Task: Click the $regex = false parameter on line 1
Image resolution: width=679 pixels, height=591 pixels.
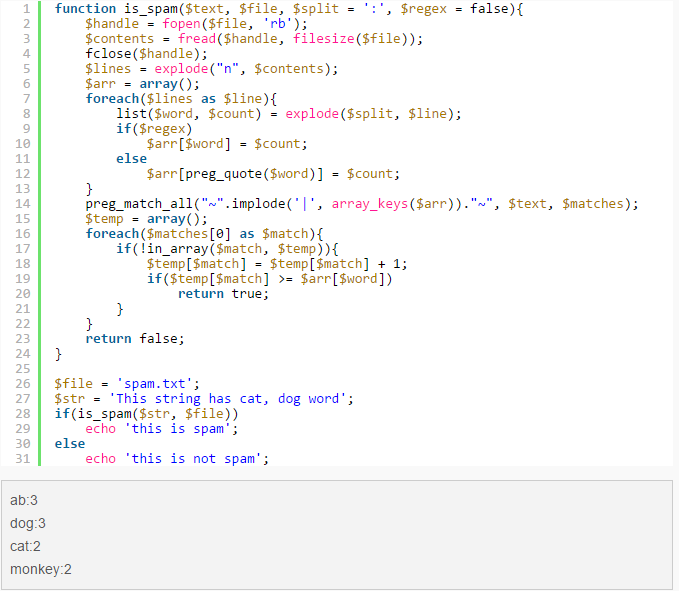Action: click(454, 9)
